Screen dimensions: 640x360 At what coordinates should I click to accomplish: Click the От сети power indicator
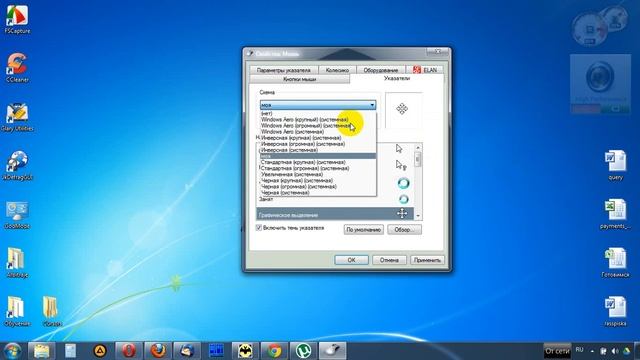click(x=557, y=351)
